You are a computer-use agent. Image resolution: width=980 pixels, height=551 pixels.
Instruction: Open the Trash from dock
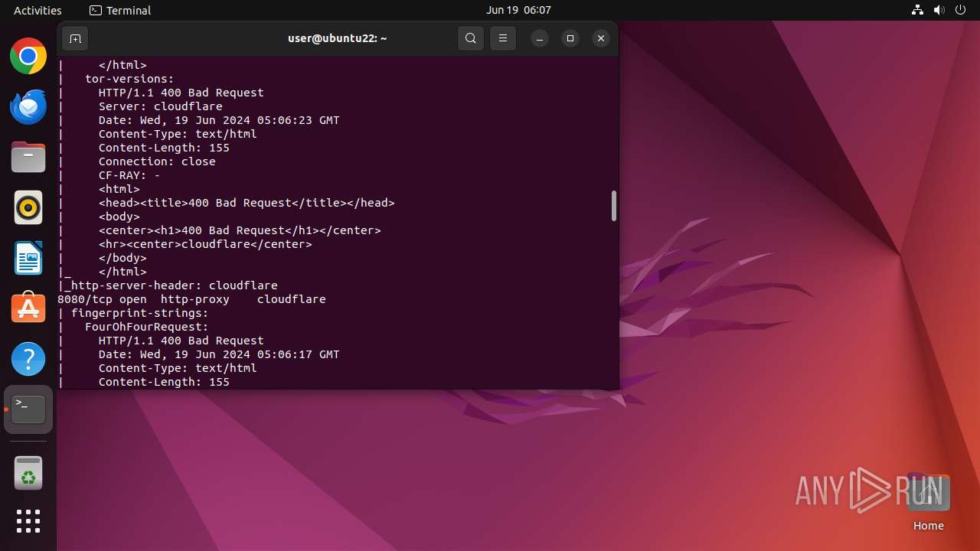click(x=28, y=474)
